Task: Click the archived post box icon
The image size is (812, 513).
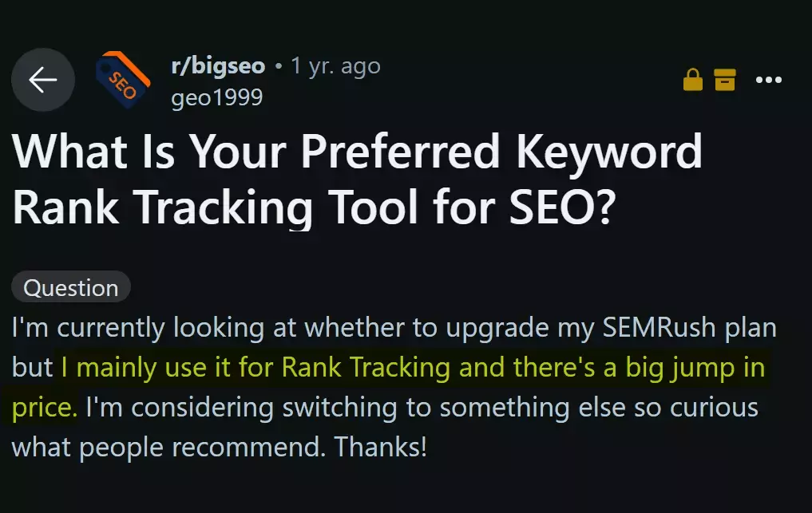Action: pos(724,80)
